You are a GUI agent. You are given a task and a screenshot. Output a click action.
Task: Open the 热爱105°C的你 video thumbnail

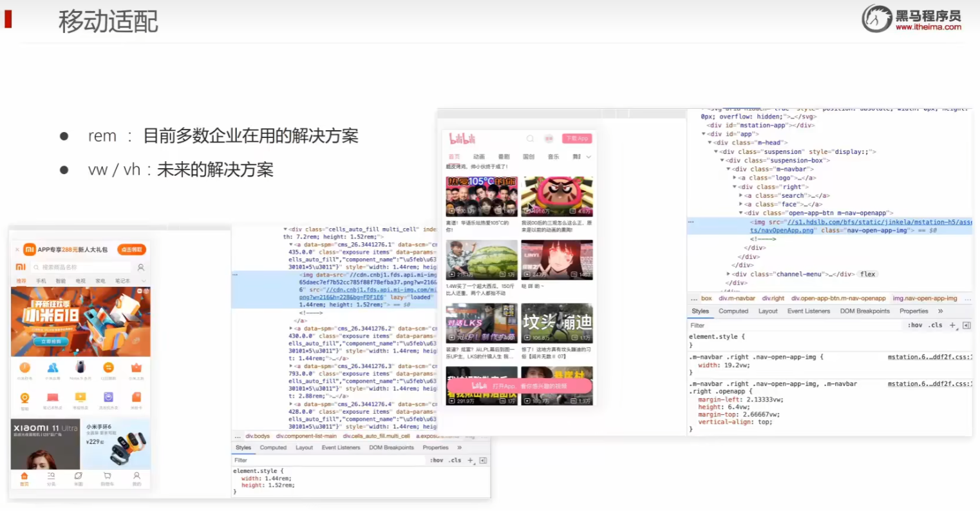[482, 197]
